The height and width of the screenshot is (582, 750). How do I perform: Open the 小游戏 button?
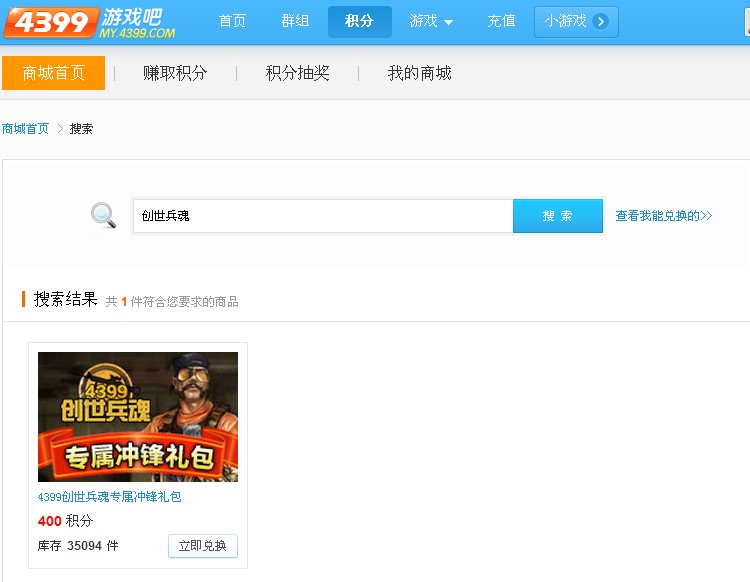pos(576,22)
